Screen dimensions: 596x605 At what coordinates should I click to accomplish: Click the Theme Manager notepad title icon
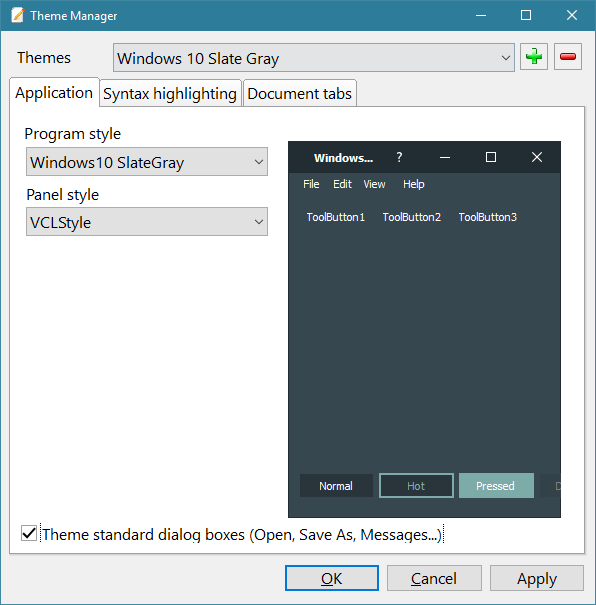pos(17,15)
